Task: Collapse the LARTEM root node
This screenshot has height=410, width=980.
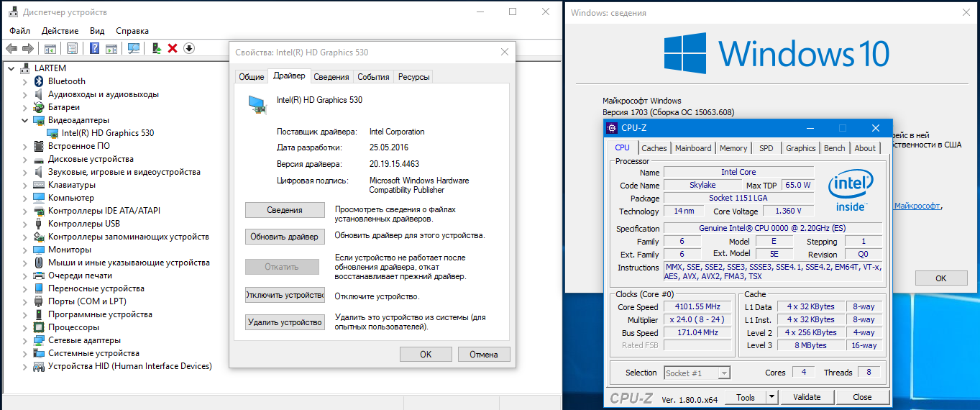Action: click(10, 68)
